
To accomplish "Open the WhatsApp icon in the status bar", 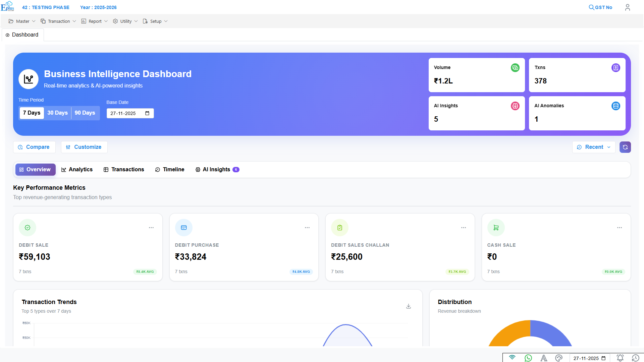I will [528, 358].
